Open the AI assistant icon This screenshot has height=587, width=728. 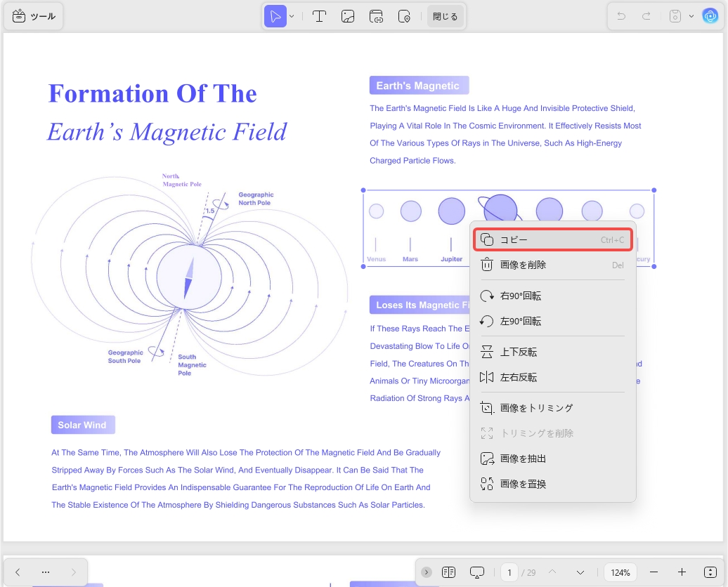click(710, 16)
